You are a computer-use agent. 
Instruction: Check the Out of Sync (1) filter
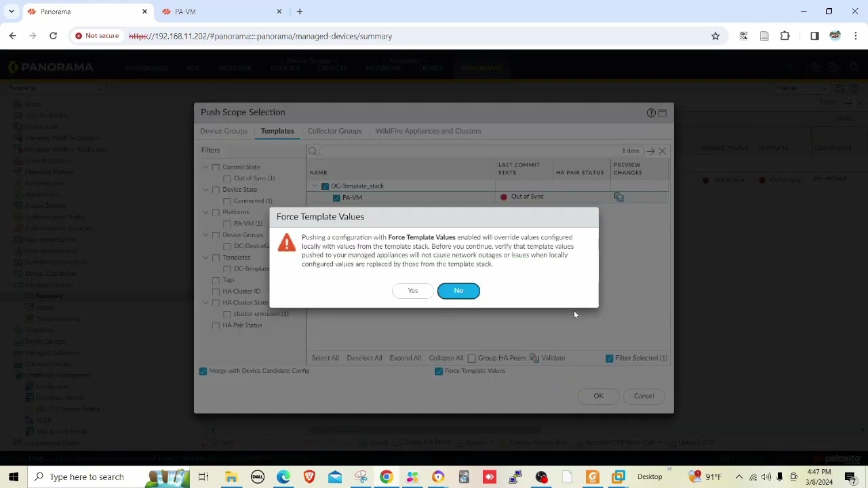(x=227, y=178)
